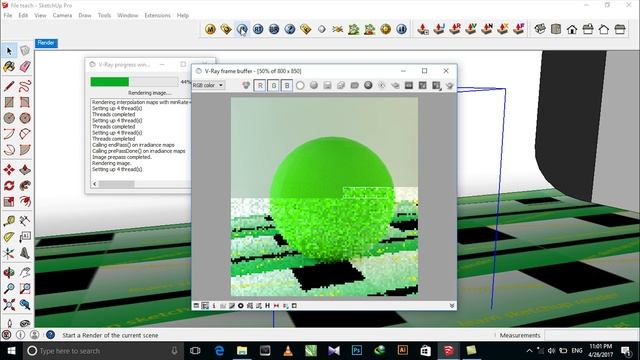Click the Windows search box
The height and width of the screenshot is (360, 640).
(102, 351)
